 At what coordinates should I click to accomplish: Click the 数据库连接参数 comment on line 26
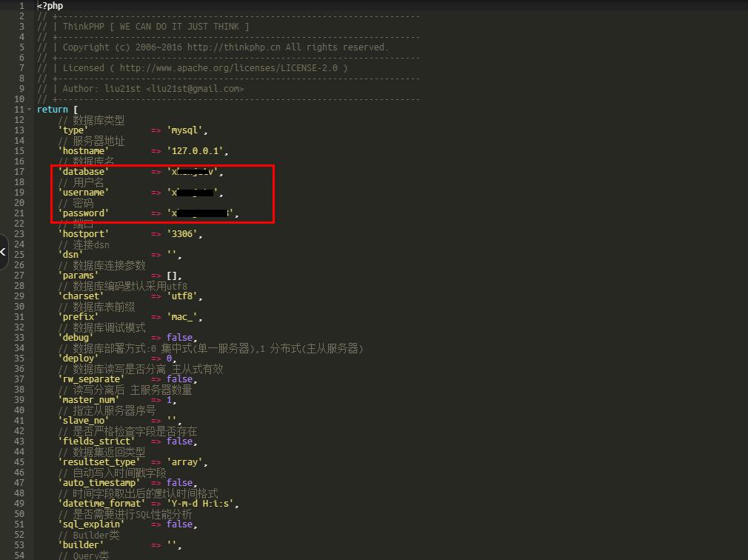point(102,265)
